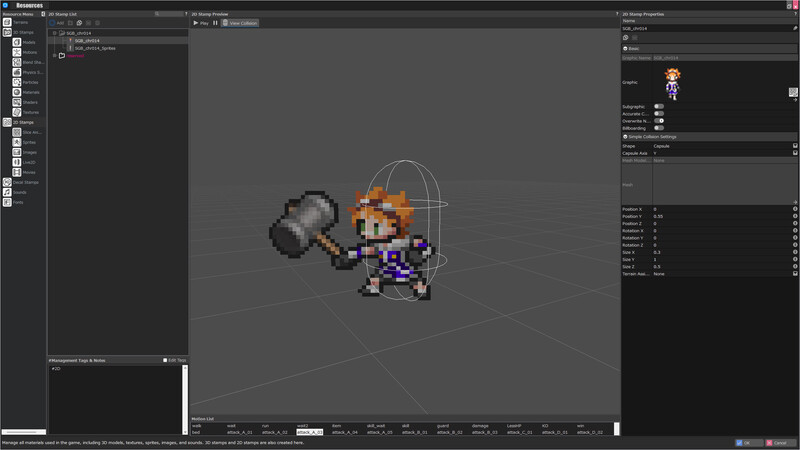Toggle the Overwrite N... switch

pyautogui.click(x=659, y=121)
